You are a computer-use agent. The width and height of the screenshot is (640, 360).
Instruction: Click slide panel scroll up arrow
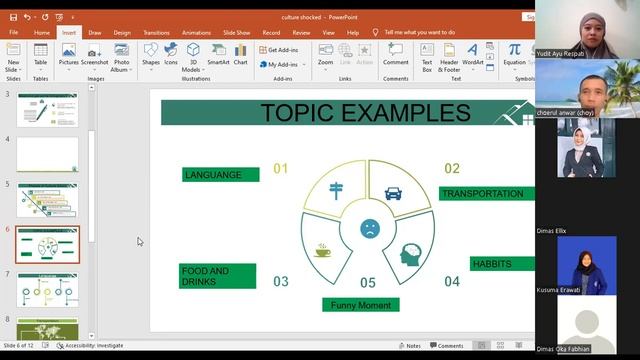91,87
